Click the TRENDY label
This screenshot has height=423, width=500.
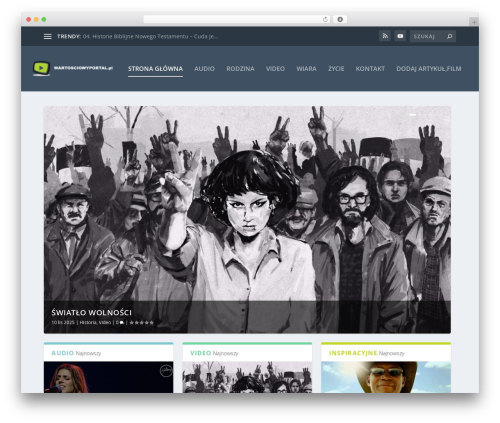coord(69,36)
